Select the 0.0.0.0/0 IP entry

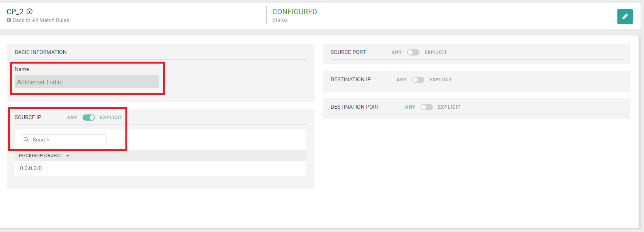point(30,168)
